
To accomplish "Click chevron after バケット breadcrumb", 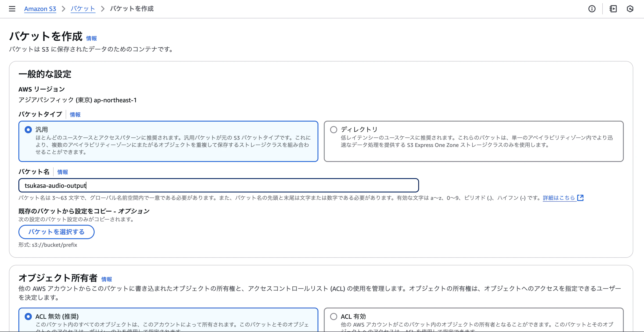I will pos(102,9).
